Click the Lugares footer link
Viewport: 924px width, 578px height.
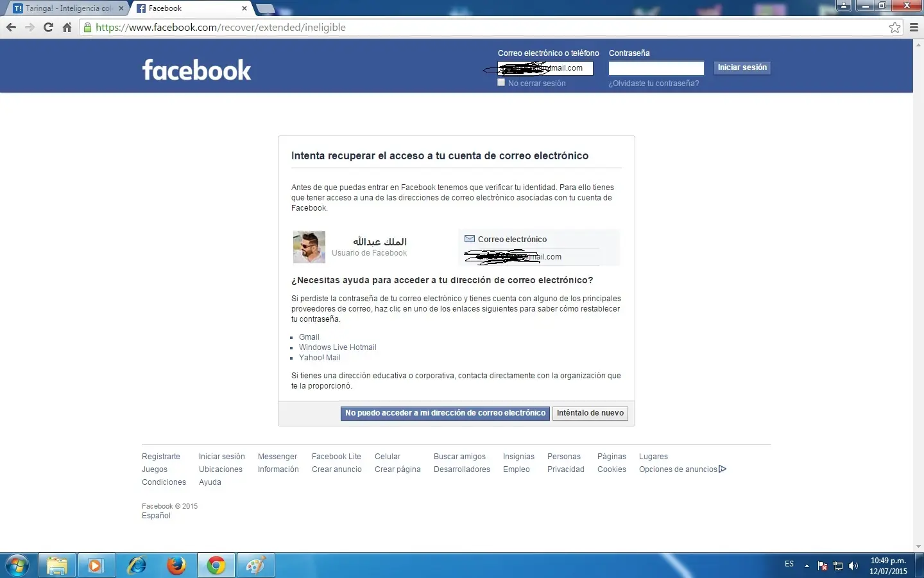[x=653, y=457]
